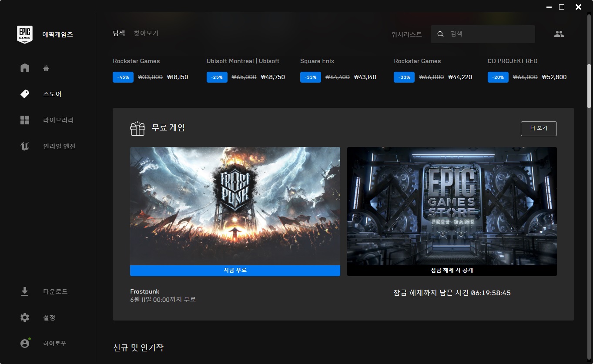Screen dimensions: 593x364
Task: Click the 신규 및 인기작 heading
Action: 138,348
